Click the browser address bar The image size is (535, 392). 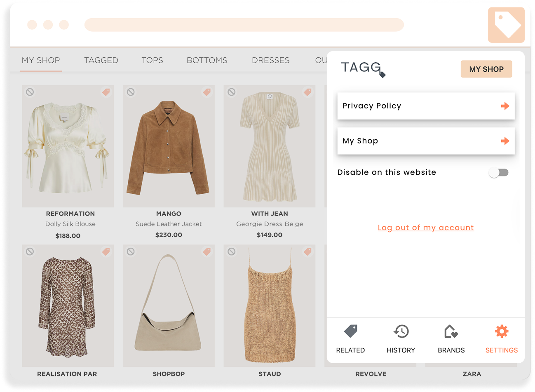(244, 25)
